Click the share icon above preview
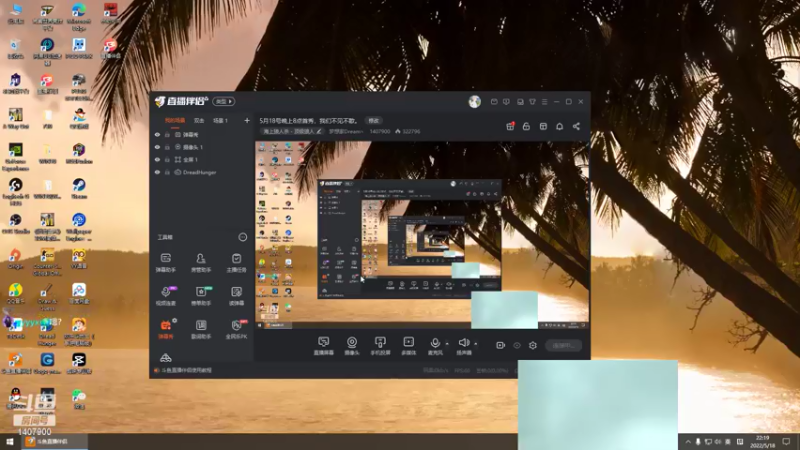The image size is (800, 450). click(x=576, y=126)
